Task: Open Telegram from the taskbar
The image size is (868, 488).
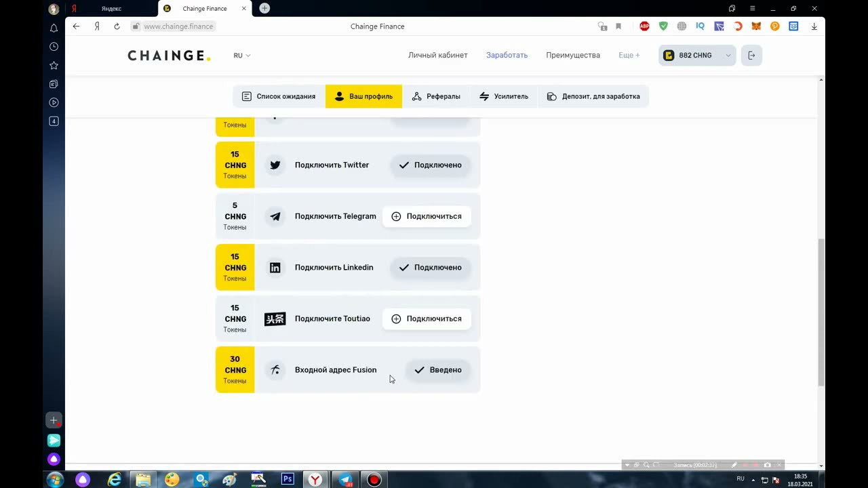Action: (345, 479)
